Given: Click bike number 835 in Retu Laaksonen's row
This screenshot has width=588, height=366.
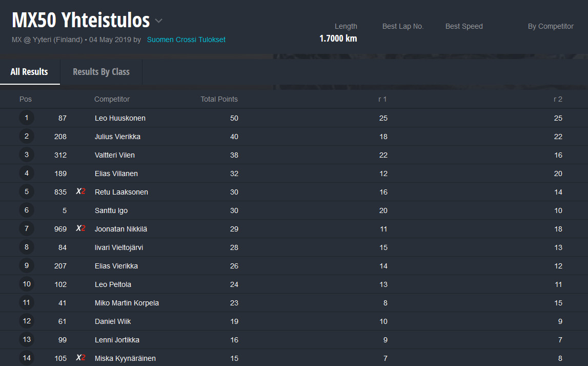Looking at the screenshot, I should point(60,192).
